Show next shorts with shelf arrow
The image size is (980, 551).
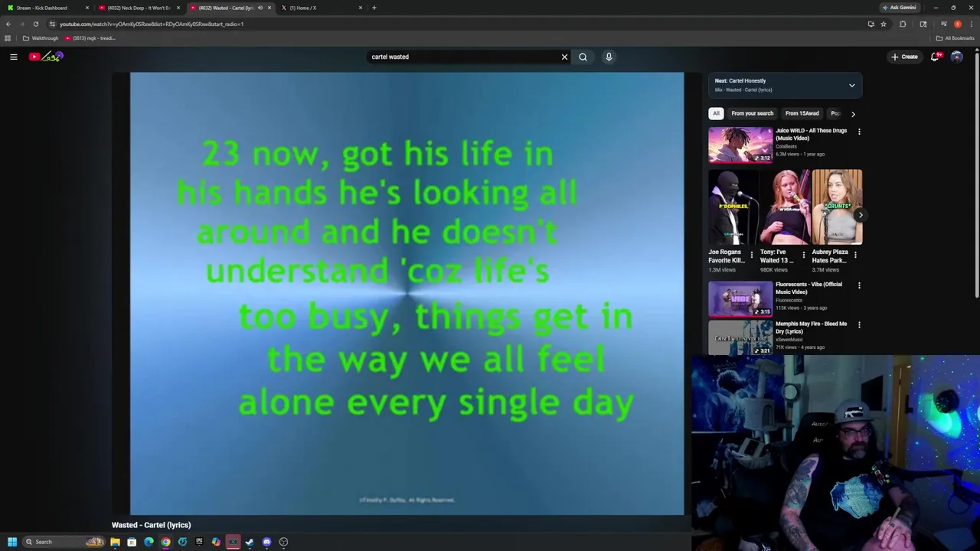pos(860,215)
